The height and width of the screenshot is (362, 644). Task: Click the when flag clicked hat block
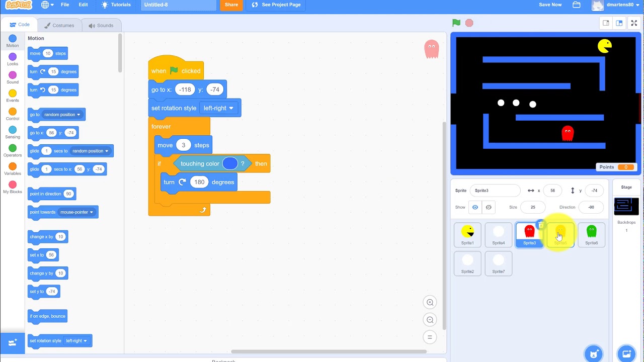coord(176,69)
